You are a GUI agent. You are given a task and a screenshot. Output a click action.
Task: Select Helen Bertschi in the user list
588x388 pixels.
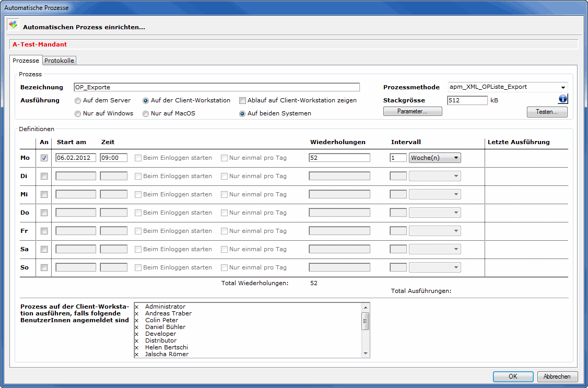pos(166,347)
